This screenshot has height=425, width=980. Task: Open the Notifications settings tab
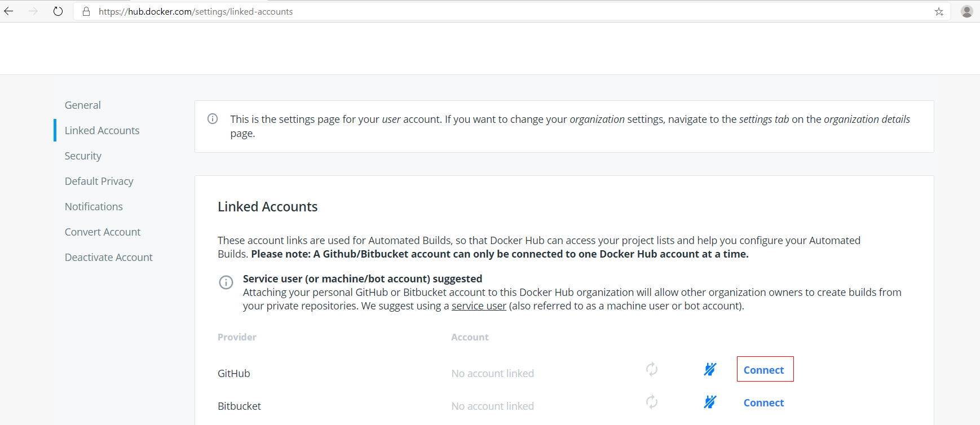(x=94, y=206)
